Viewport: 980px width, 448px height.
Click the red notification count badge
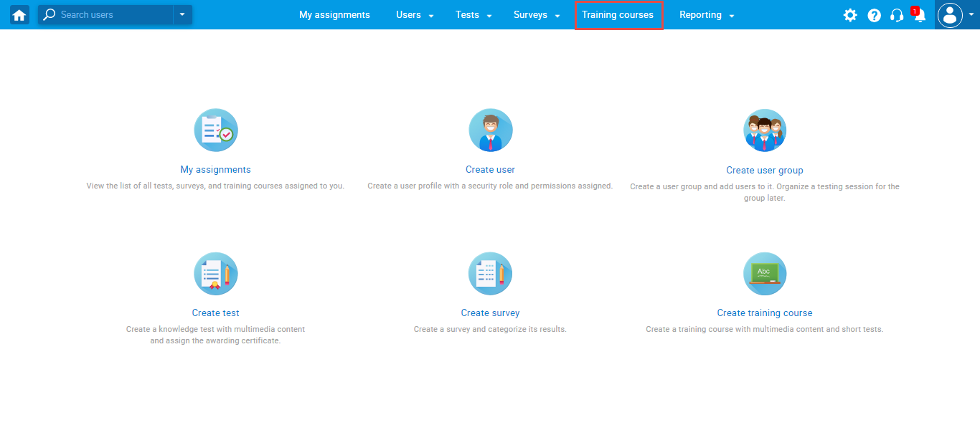[915, 10]
